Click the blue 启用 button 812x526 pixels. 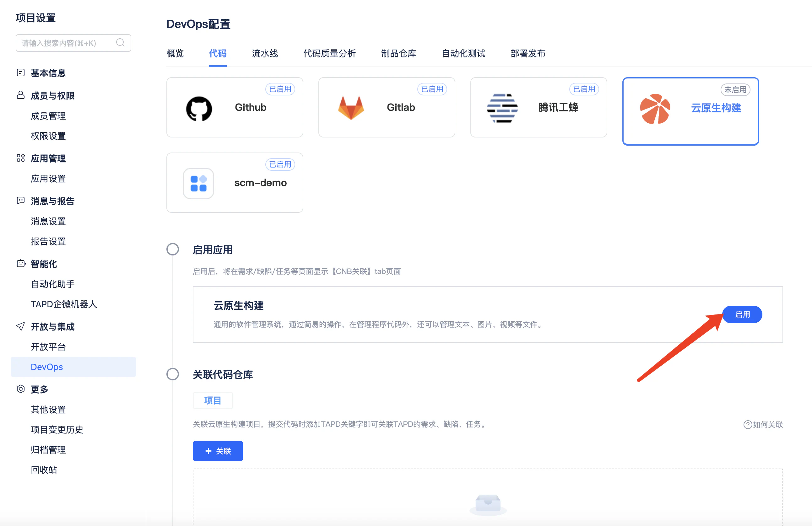coord(742,314)
